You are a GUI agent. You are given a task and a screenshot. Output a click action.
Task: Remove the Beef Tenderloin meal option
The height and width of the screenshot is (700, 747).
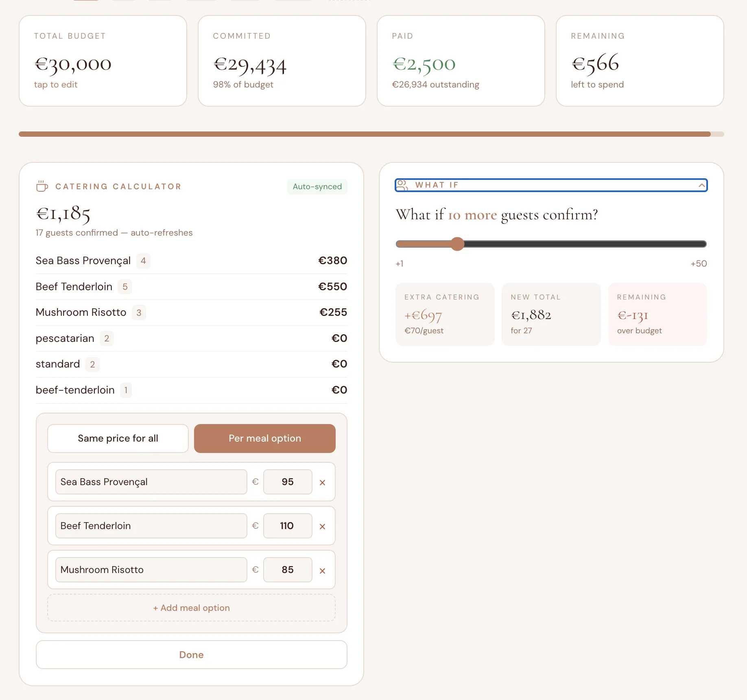[322, 526]
